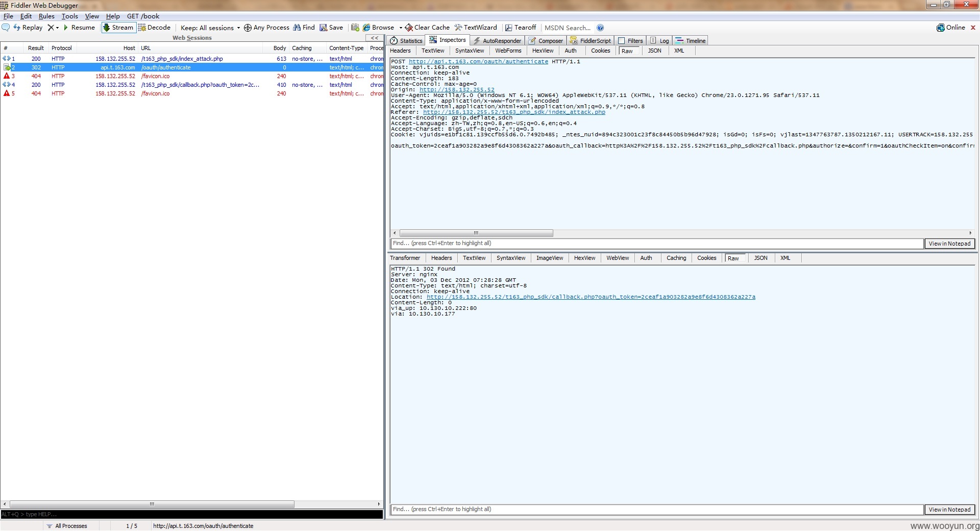Viewport: 980px width, 531px height.
Task: Select response Caching tab
Action: pos(676,258)
